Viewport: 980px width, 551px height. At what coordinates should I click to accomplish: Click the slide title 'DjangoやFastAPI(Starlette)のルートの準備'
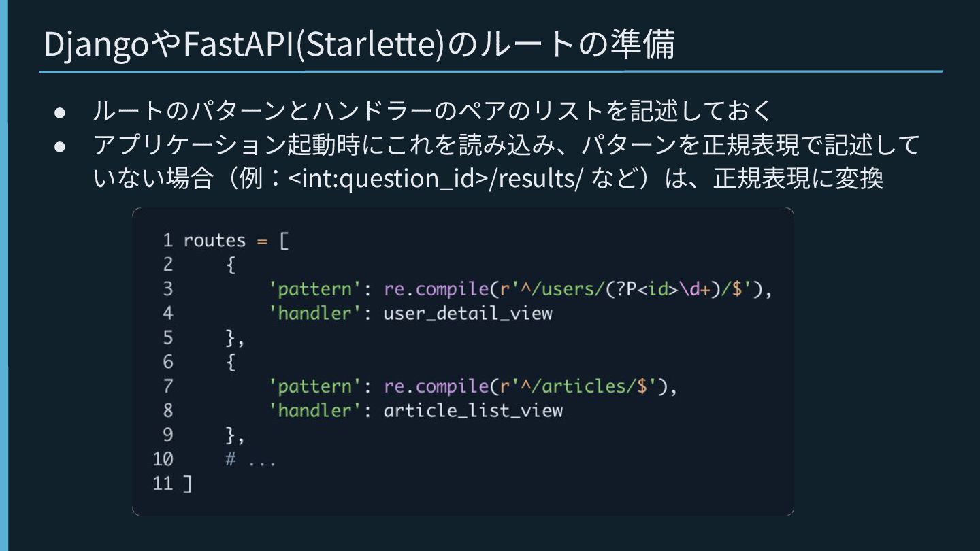(359, 44)
